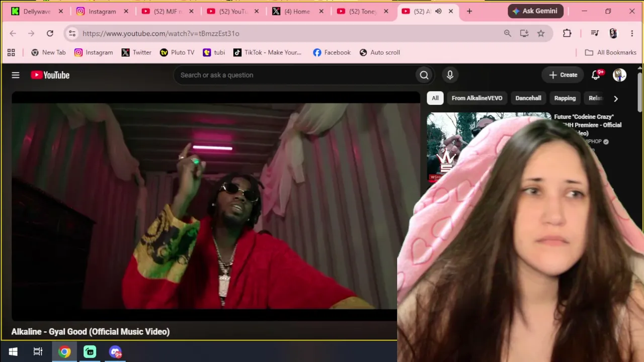The height and width of the screenshot is (362, 644).
Task: Open the green app on the taskbar
Action: [x=90, y=352]
